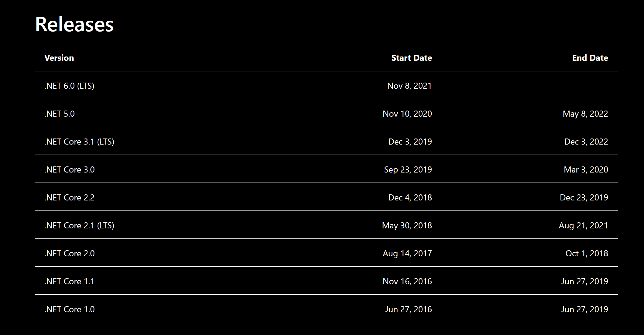Select the .NET Core 1.0 entry
The width and height of the screenshot is (644, 335).
(70, 309)
